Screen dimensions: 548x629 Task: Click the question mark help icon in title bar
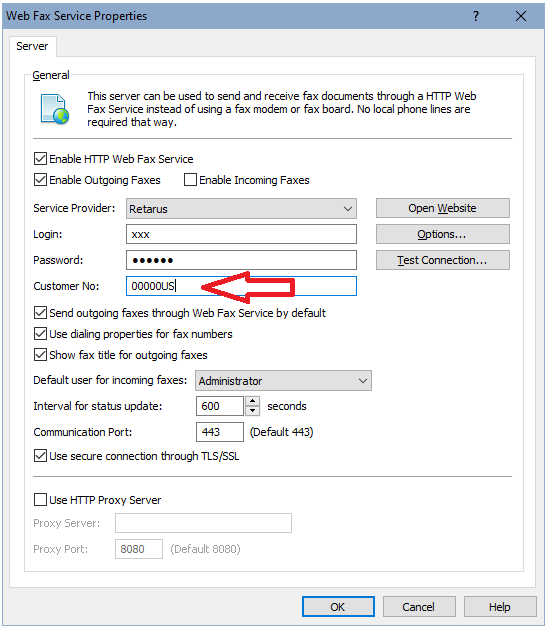click(x=476, y=16)
